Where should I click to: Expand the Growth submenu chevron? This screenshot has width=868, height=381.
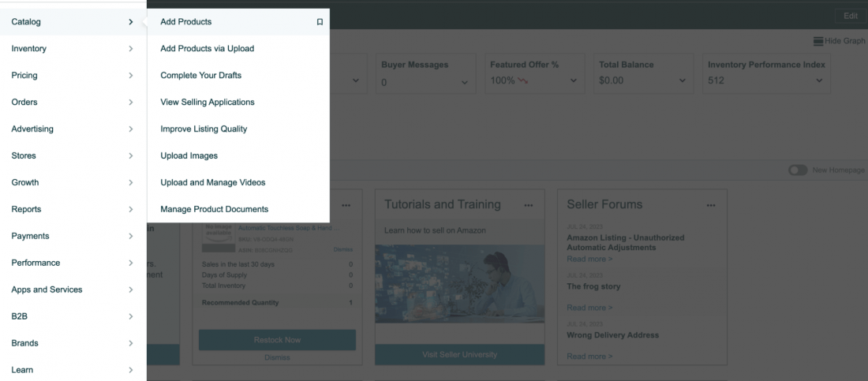[x=131, y=183]
